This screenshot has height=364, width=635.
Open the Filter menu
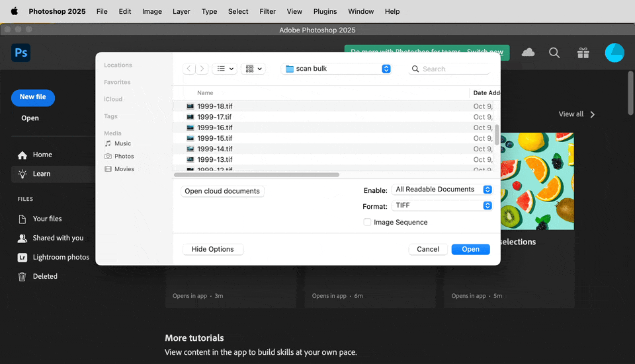pyautogui.click(x=268, y=11)
